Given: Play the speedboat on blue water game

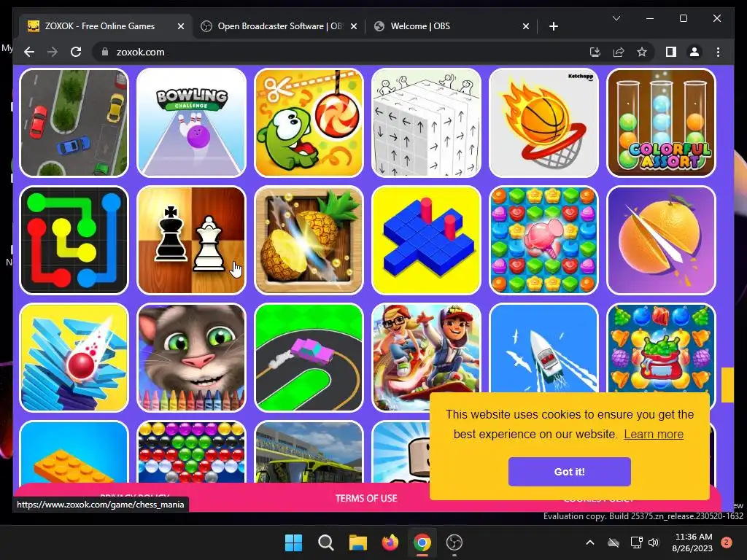Looking at the screenshot, I should (x=544, y=348).
